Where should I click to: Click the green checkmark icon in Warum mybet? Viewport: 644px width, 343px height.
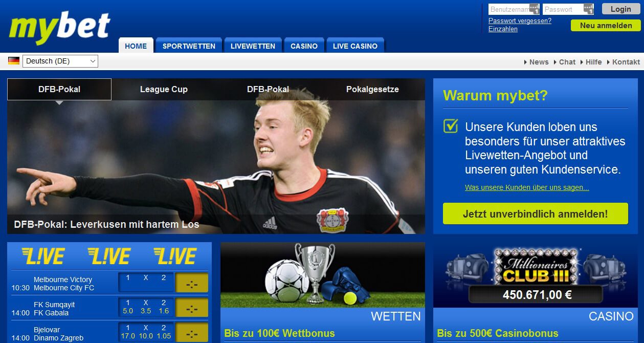pos(451,125)
